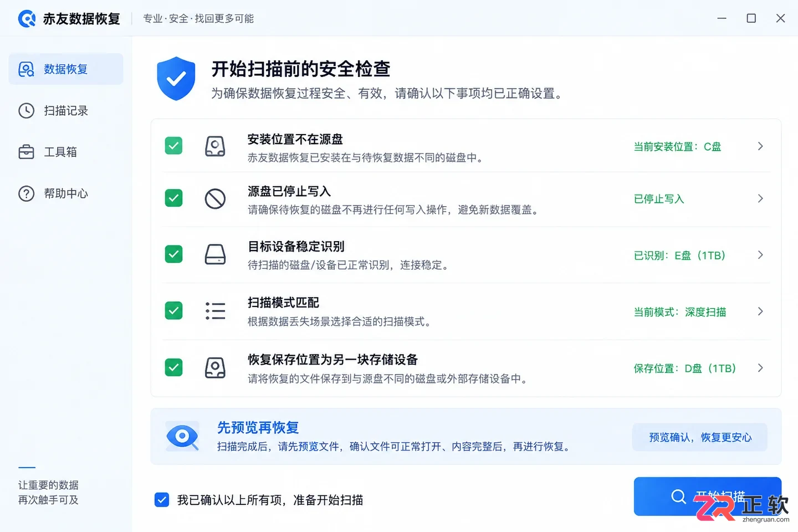
Task: Expand the chevron next to 当前安装位置：C盘
Action: tap(760, 146)
